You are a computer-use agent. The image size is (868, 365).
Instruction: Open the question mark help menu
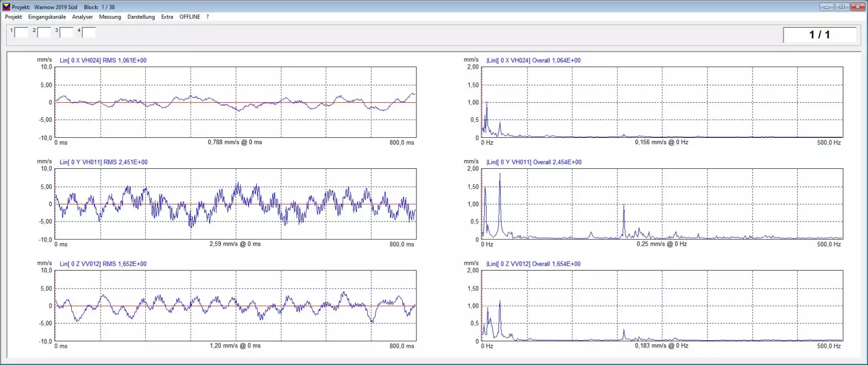click(208, 17)
